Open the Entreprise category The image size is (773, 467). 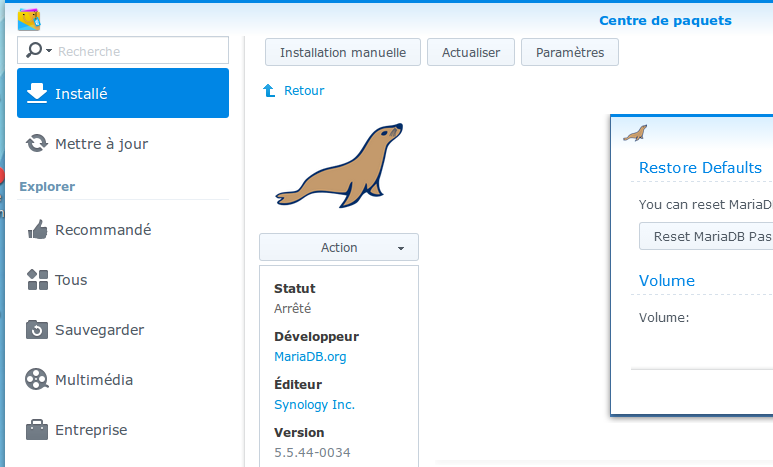123,430
